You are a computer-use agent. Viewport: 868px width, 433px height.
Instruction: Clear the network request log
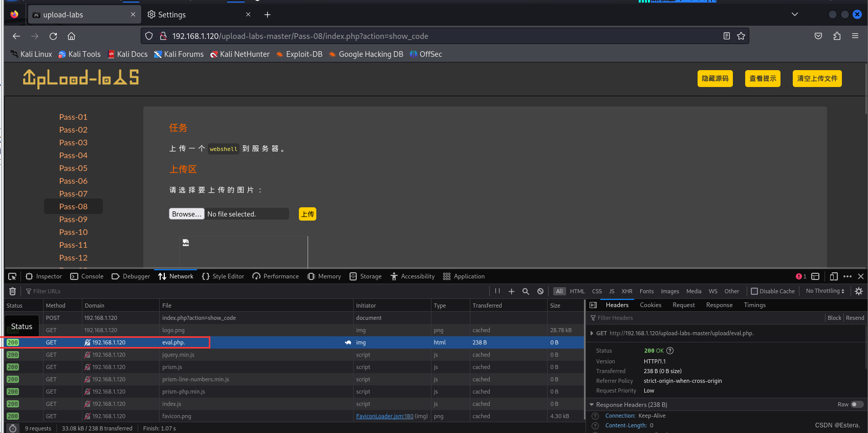pos(13,291)
